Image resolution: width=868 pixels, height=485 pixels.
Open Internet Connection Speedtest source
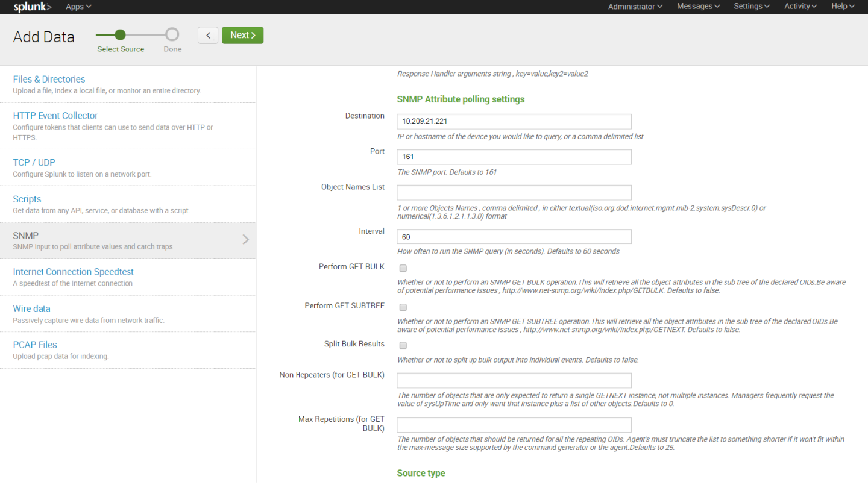73,271
